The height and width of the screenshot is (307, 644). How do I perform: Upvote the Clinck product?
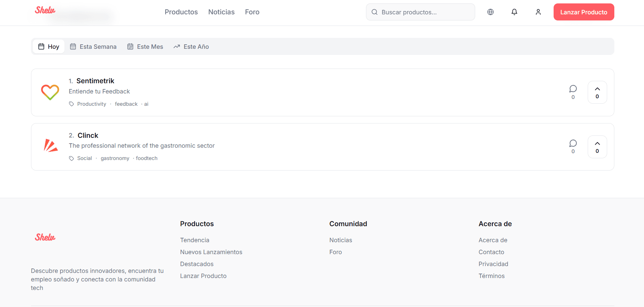(x=597, y=147)
